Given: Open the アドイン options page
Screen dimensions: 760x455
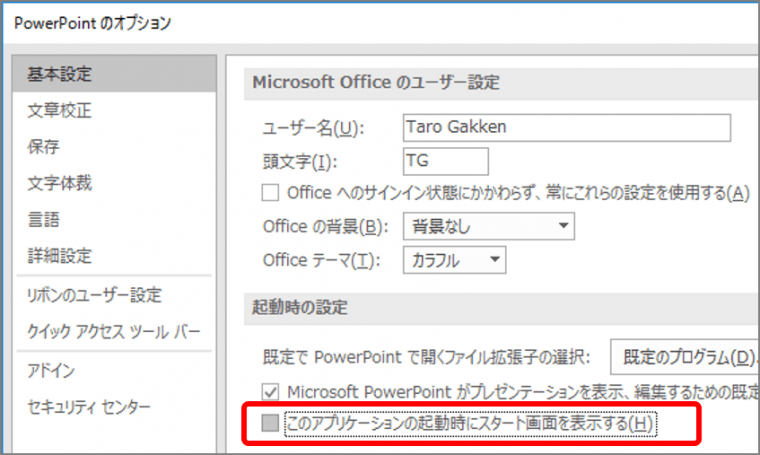Looking at the screenshot, I should pyautogui.click(x=51, y=371).
